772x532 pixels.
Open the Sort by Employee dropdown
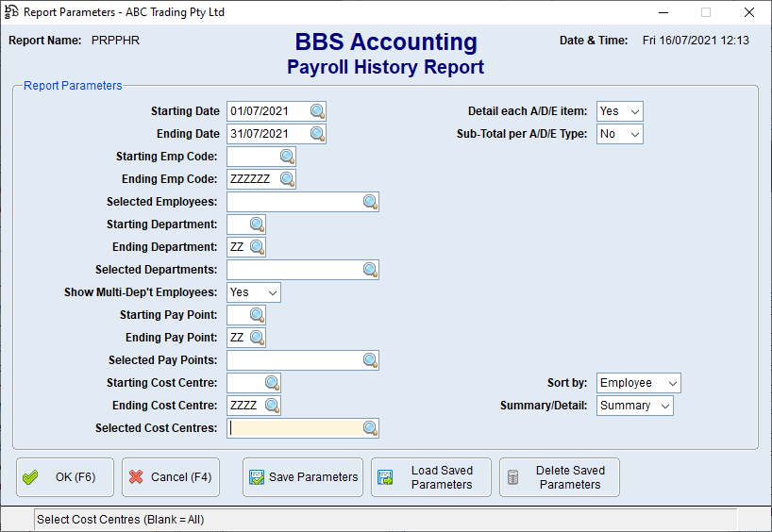point(639,383)
